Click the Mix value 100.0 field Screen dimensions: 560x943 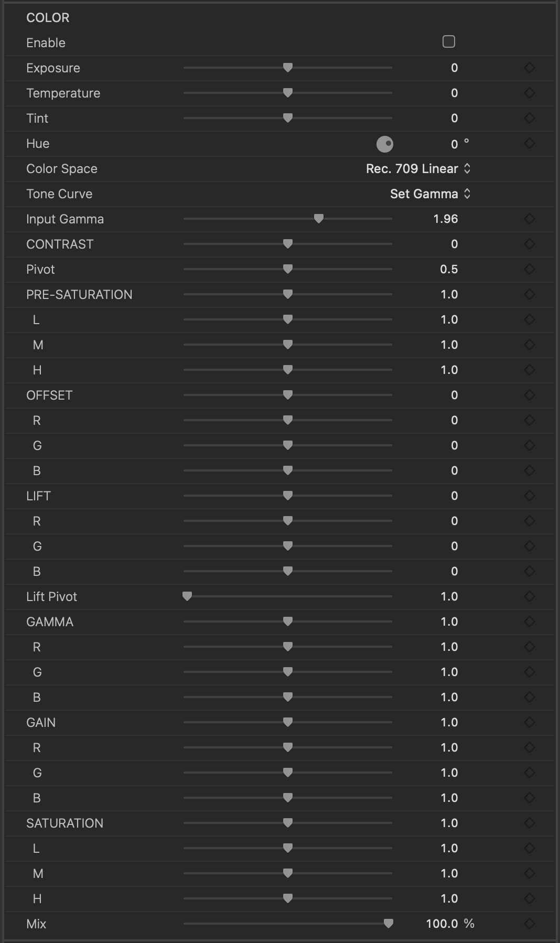[x=442, y=924]
